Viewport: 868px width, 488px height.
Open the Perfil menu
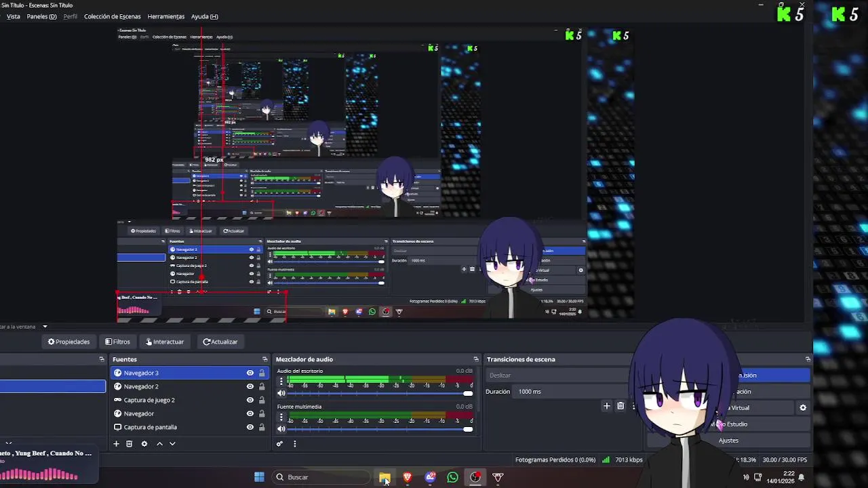tap(70, 16)
